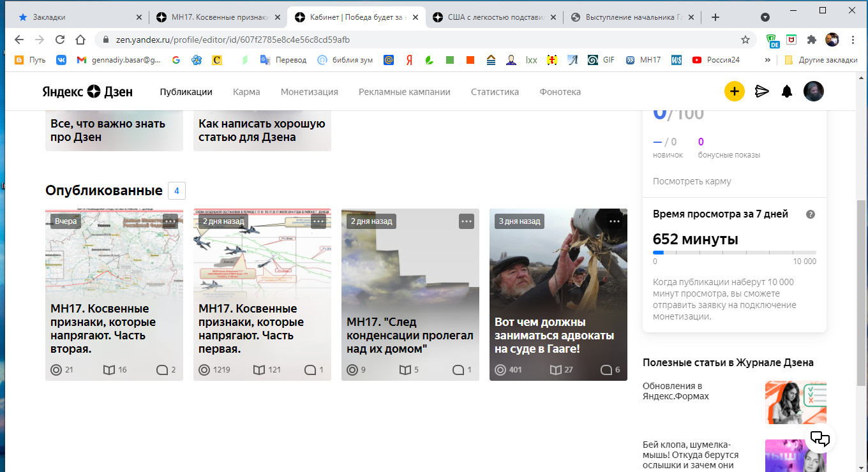
Task: Open the Яндекс 'Я' bookmark icon
Action: [x=409, y=60]
